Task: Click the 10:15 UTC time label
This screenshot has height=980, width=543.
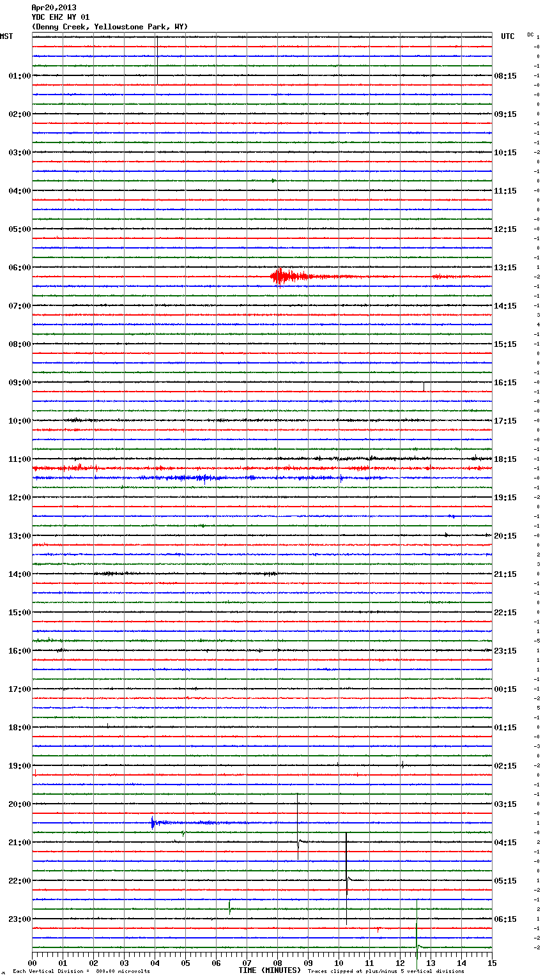Action: click(x=505, y=153)
